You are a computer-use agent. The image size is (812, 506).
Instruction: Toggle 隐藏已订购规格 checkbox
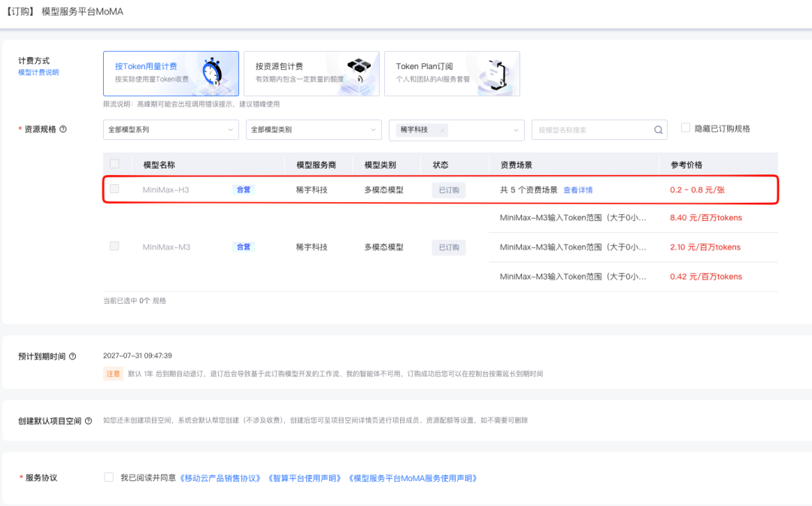[686, 127]
